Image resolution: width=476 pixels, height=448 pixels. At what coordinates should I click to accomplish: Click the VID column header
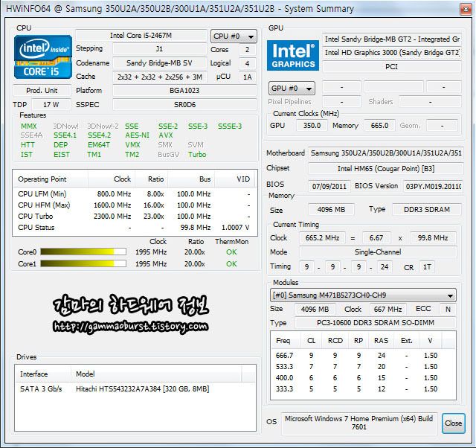click(x=236, y=179)
